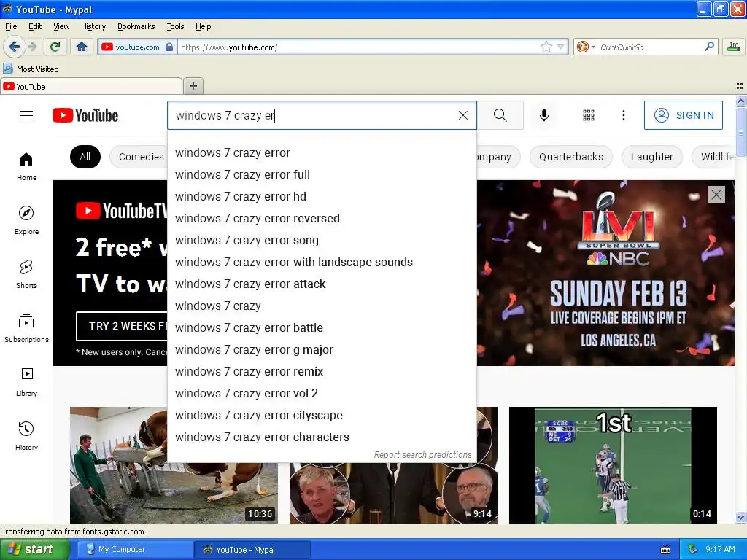Viewport: 747px width, 560px height.
Task: Open the three-dot settings menu
Action: pyautogui.click(x=624, y=115)
